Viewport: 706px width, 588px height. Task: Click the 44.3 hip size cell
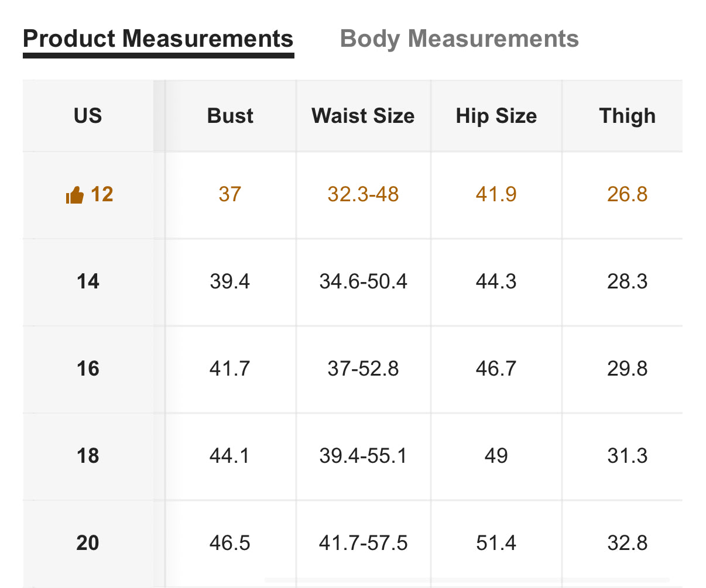tap(496, 282)
